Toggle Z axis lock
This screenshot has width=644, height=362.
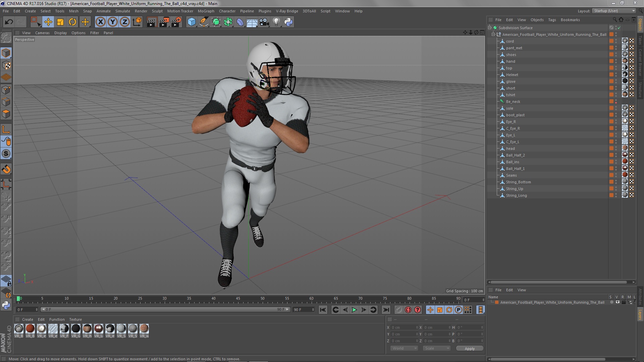(x=125, y=22)
